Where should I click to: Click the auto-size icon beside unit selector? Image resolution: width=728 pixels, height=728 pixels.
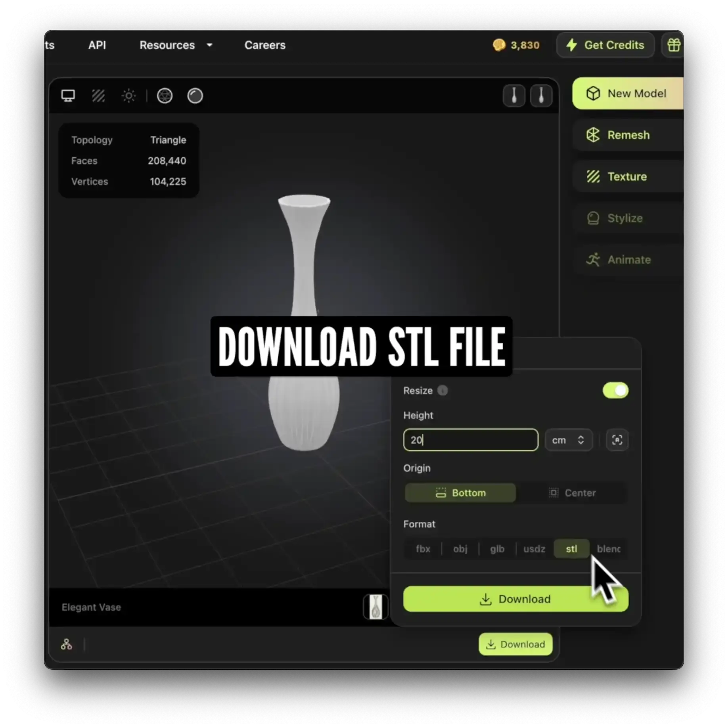617,440
